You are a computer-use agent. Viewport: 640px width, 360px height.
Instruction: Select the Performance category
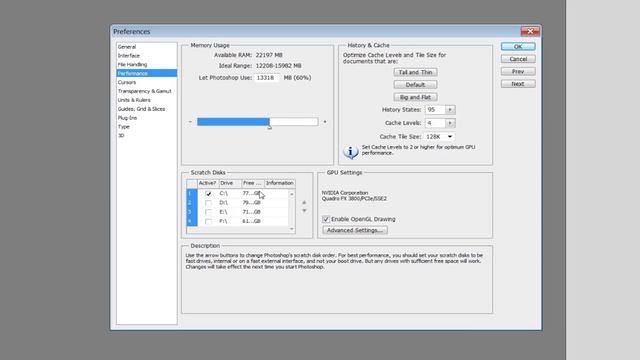coord(147,73)
